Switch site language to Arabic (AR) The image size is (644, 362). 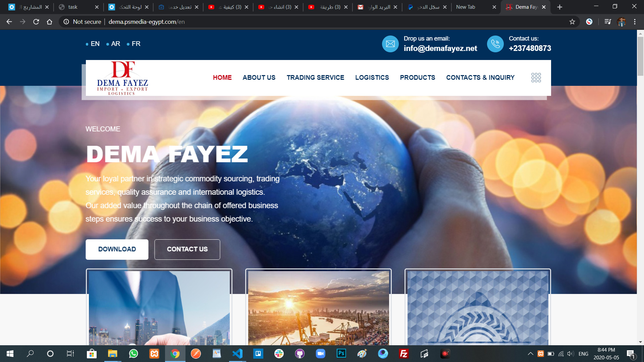[115, 44]
